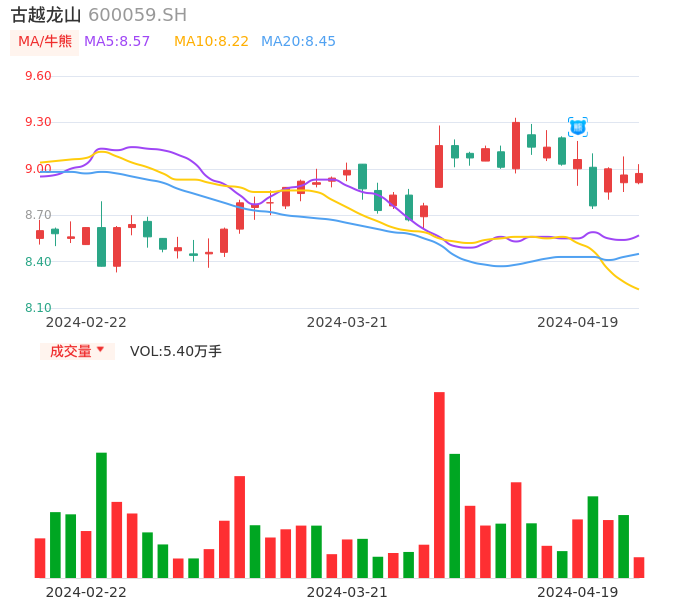Click the 古越龙山 stock name title
The image size is (686, 606).
46,15
